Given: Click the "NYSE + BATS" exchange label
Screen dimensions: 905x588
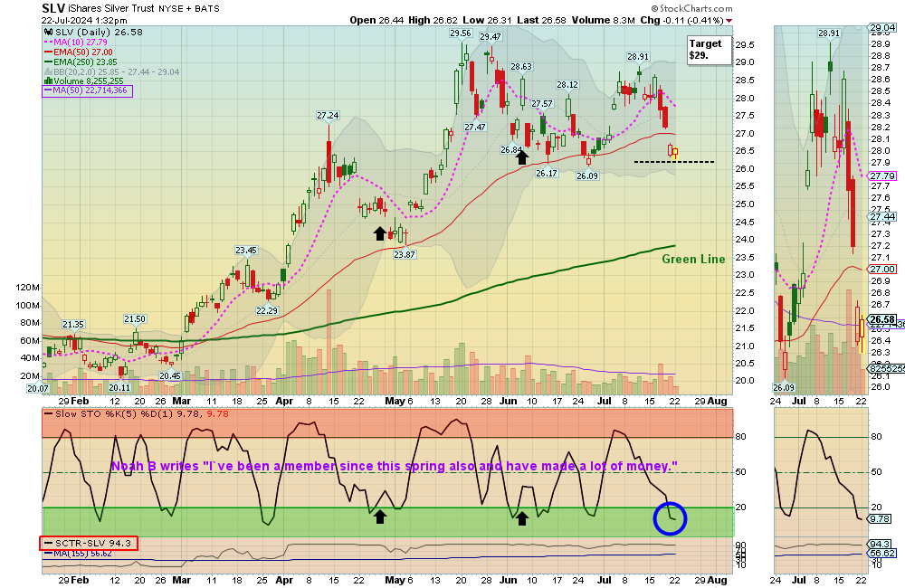Looking at the screenshot, I should pos(188,9).
